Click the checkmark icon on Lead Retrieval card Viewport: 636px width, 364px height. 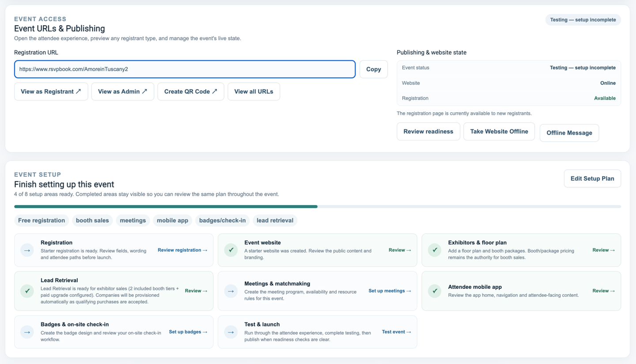[27, 291]
